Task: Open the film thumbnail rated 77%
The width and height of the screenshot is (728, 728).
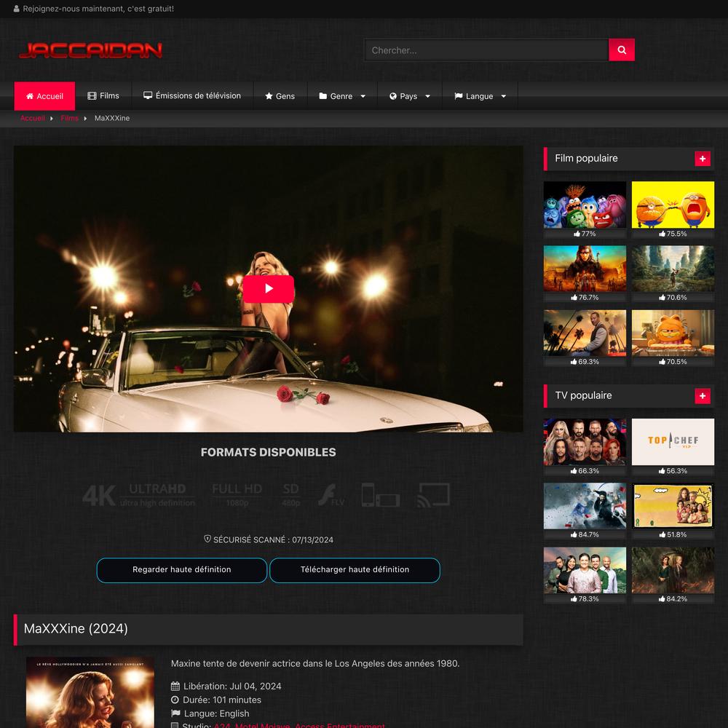Action: pos(585,205)
